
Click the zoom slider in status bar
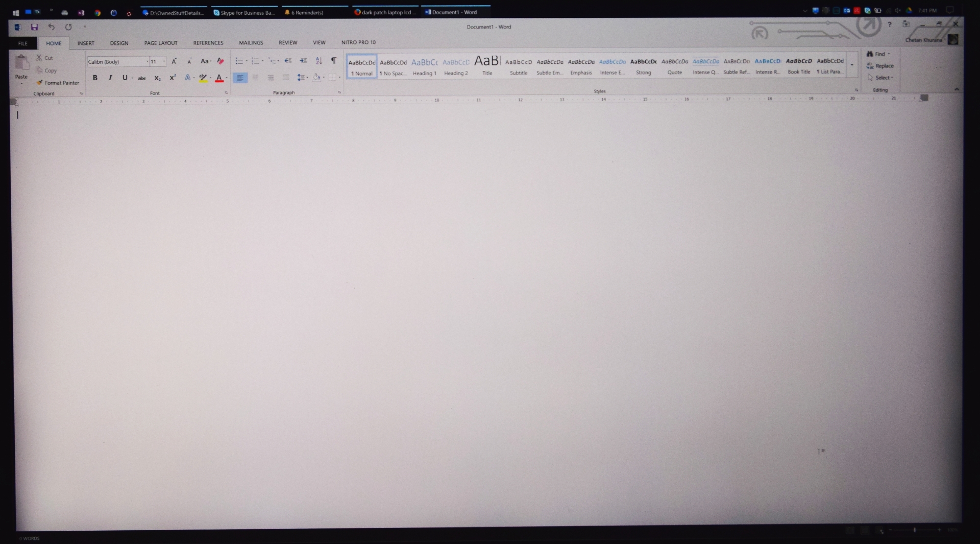click(915, 530)
